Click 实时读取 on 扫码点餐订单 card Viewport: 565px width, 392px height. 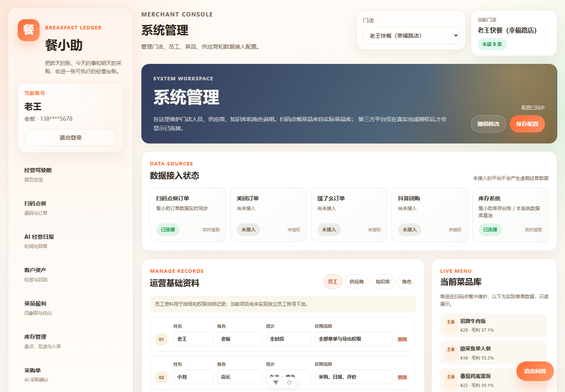click(x=211, y=230)
